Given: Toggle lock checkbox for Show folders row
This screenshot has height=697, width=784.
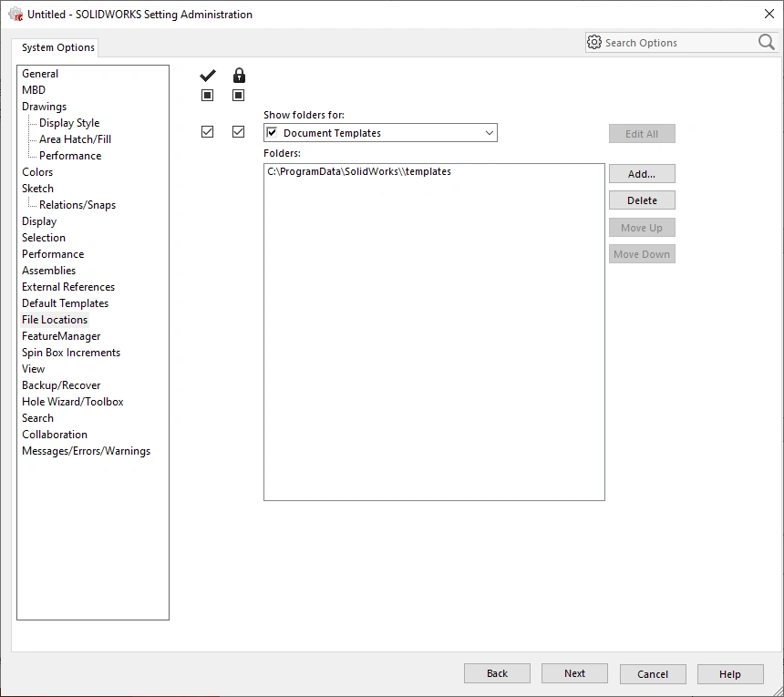Looking at the screenshot, I should pyautogui.click(x=239, y=132).
